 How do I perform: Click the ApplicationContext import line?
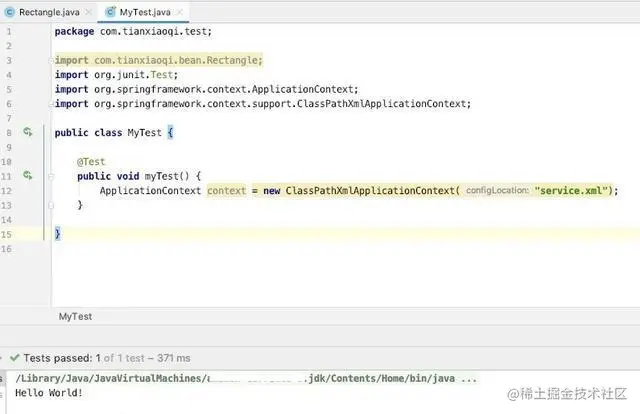207,89
